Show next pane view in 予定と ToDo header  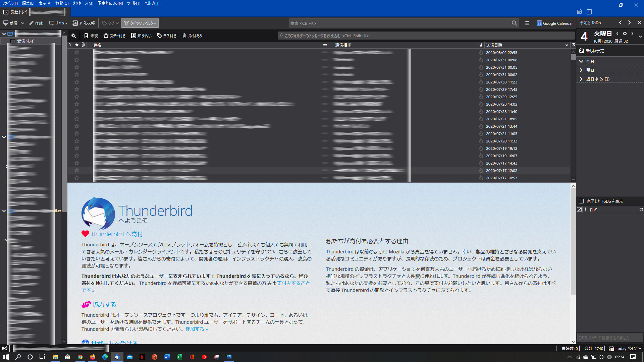click(x=629, y=22)
